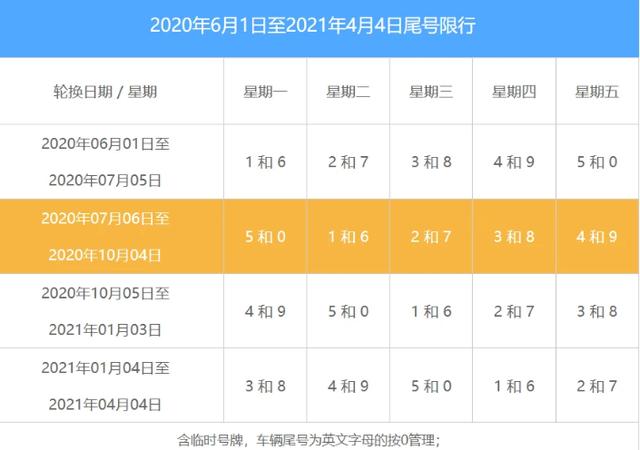Click the 星期一 column header
Image resolution: width=640 pixels, height=450 pixels.
pos(265,91)
